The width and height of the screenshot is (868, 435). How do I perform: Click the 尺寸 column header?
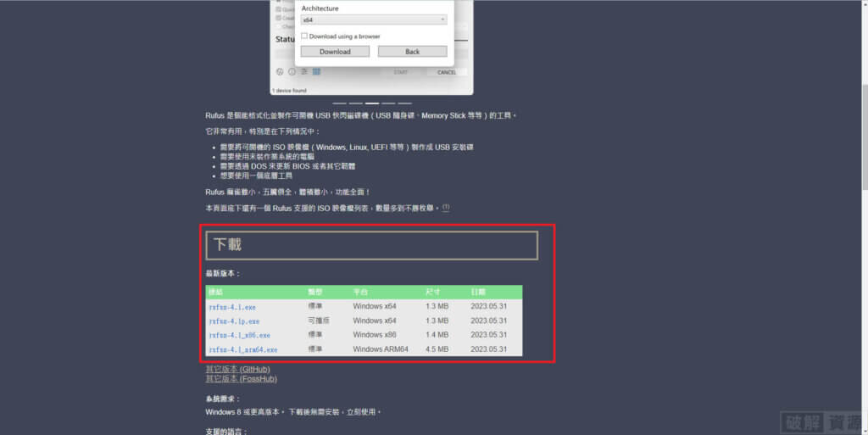pyautogui.click(x=433, y=292)
